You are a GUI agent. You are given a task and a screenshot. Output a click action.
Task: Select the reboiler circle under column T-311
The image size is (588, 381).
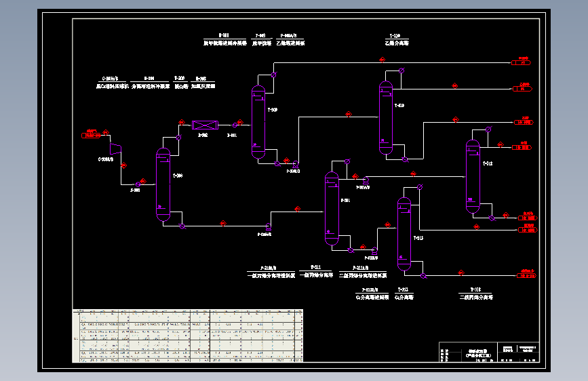tap(351, 250)
